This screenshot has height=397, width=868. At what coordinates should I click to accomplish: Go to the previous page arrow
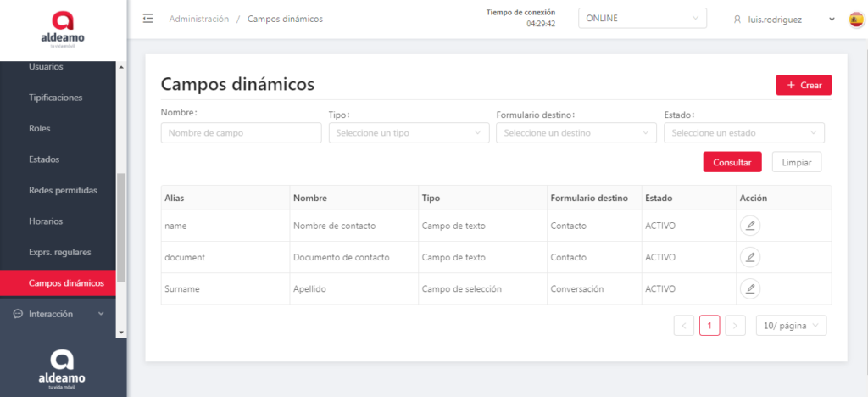[684, 326]
